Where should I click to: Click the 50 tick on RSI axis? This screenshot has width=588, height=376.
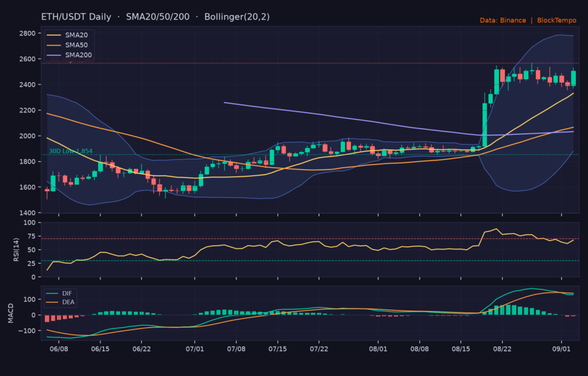pyautogui.click(x=32, y=250)
